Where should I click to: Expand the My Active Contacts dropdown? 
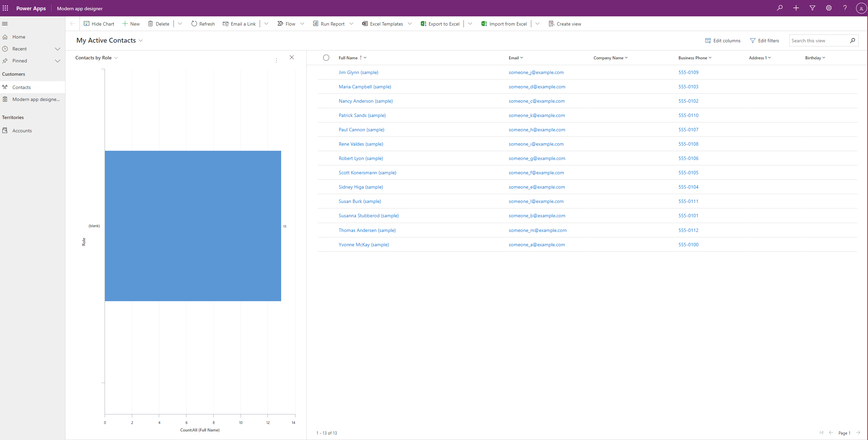pos(142,40)
